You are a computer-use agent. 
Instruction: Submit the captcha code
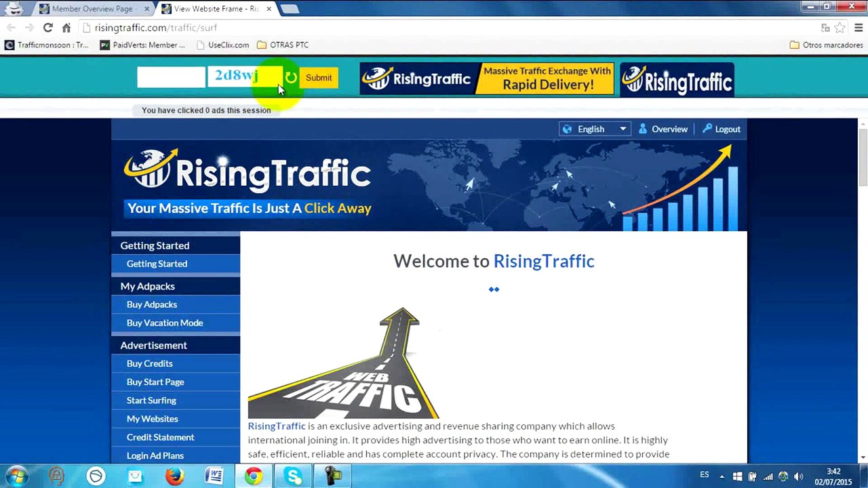[x=319, y=78]
